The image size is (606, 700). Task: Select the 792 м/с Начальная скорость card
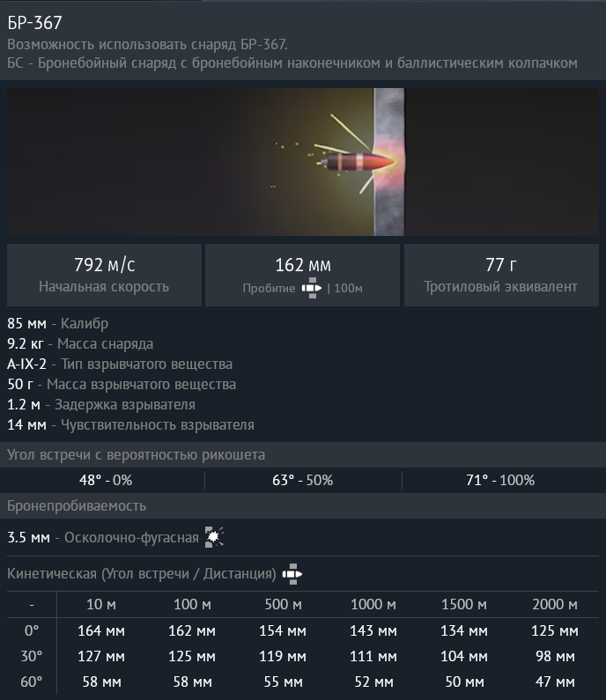[104, 275]
